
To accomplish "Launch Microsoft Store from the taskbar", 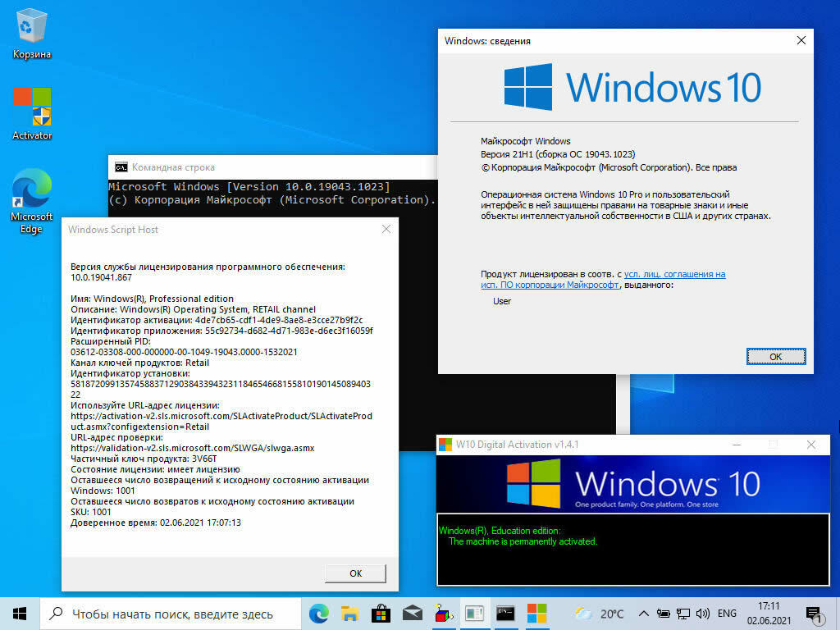I will [381, 613].
